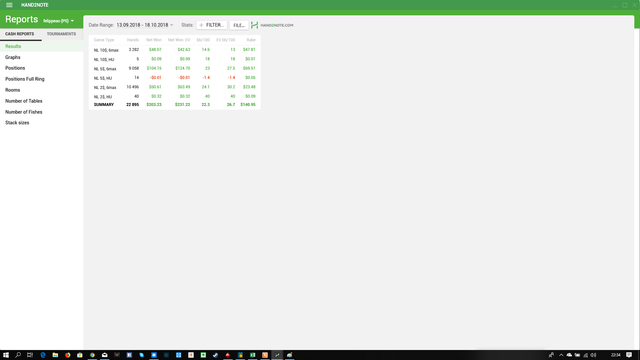Click the SUMMARY row label
640x360 pixels.
[x=104, y=105]
